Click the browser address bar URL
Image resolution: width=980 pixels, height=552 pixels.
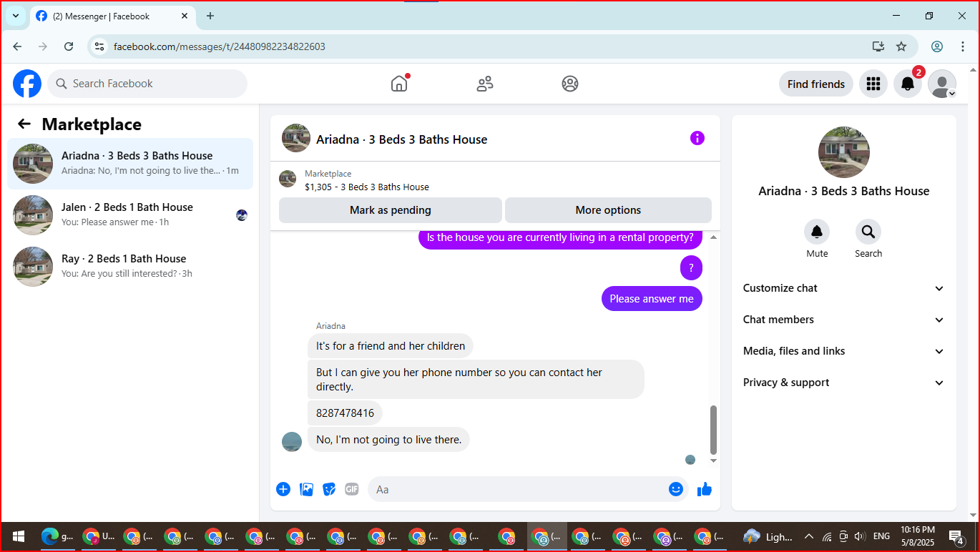[x=220, y=46]
